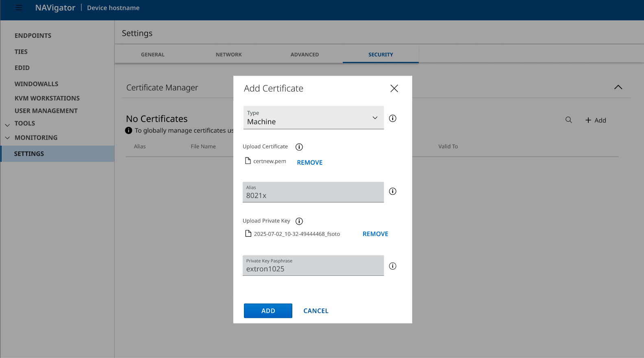Close the Add Certificate dialog

(x=394, y=88)
